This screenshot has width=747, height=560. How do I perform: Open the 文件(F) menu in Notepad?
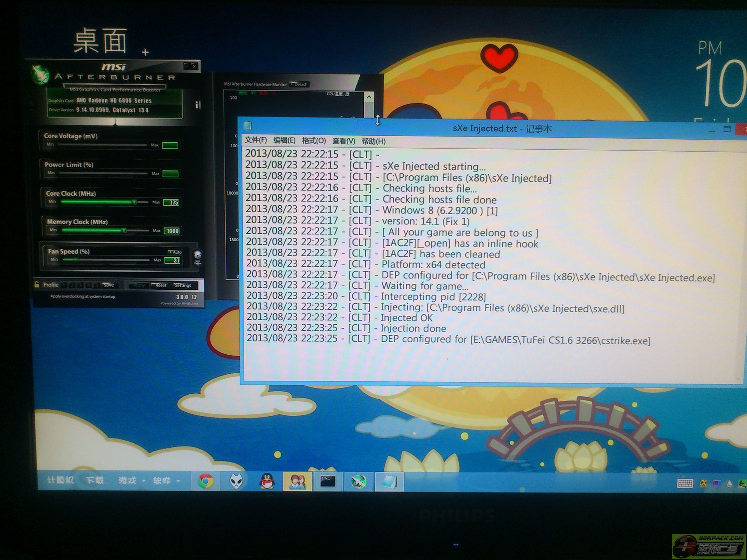[x=255, y=140]
